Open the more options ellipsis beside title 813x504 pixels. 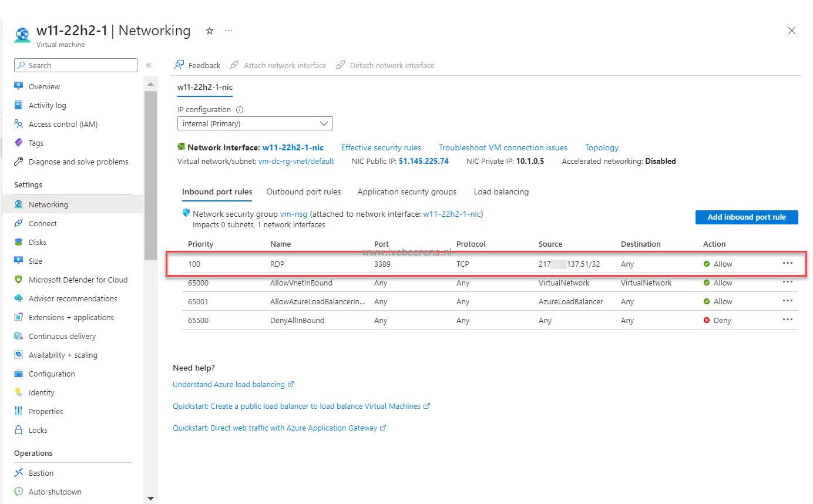coord(229,31)
